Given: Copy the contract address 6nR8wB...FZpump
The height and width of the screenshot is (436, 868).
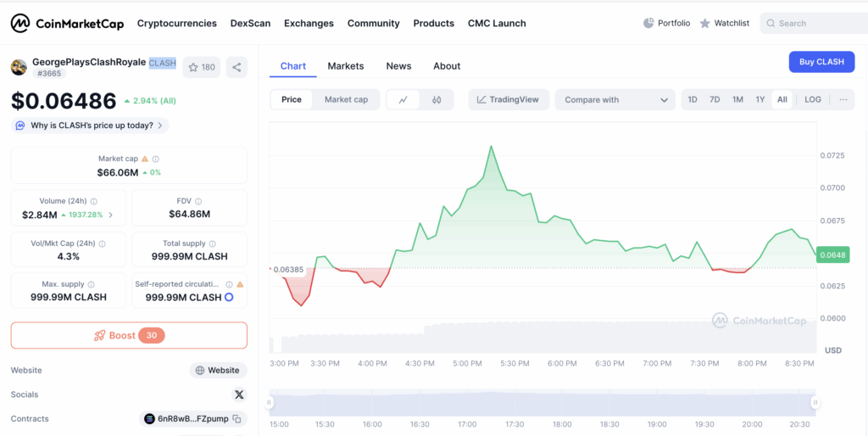Looking at the screenshot, I should tap(237, 419).
